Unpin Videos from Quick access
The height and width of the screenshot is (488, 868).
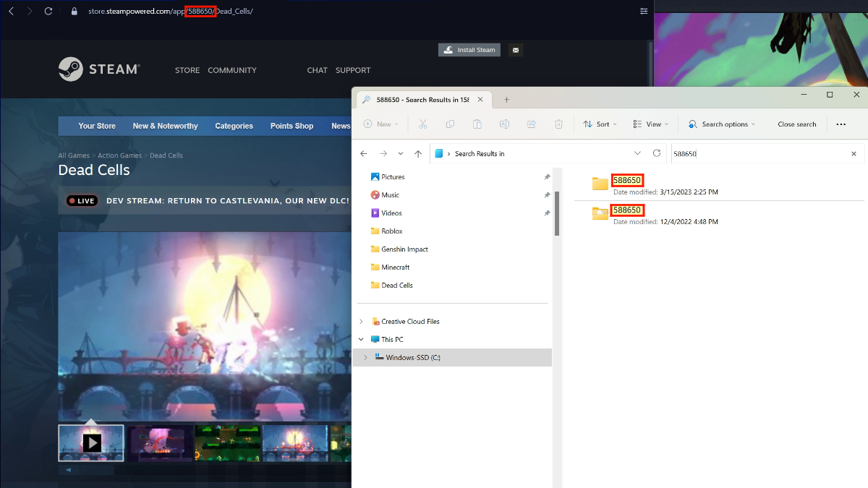pos(547,213)
